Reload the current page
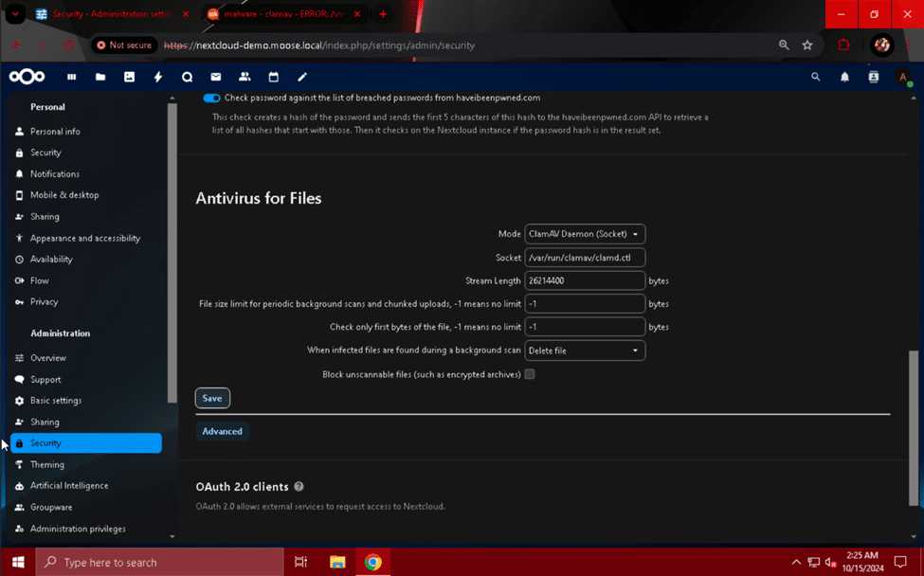The height and width of the screenshot is (576, 924). click(x=69, y=45)
